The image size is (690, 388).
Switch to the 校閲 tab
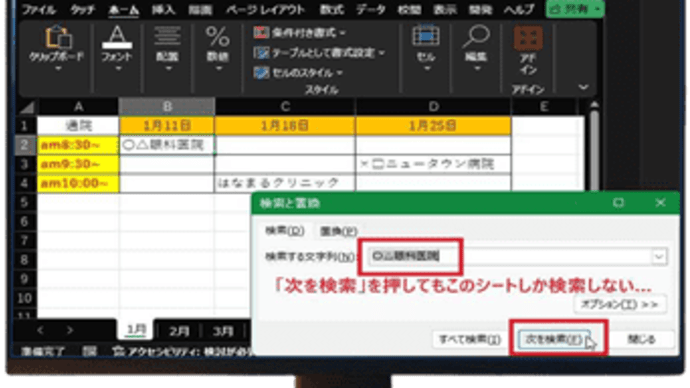[409, 9]
